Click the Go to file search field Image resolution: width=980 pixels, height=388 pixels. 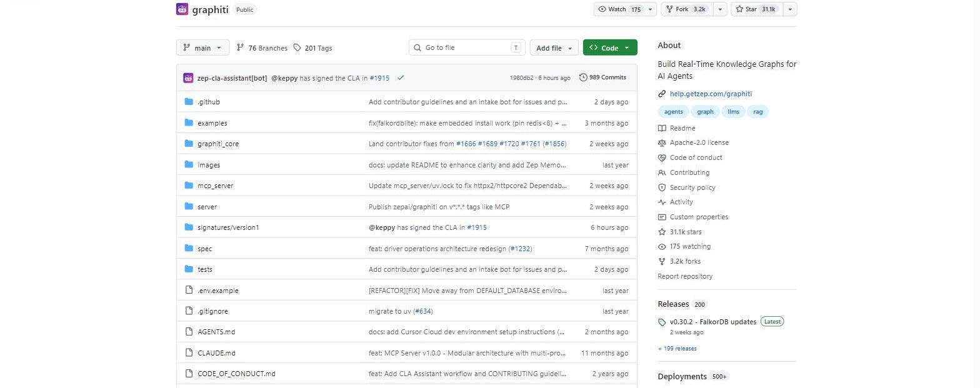(x=467, y=48)
